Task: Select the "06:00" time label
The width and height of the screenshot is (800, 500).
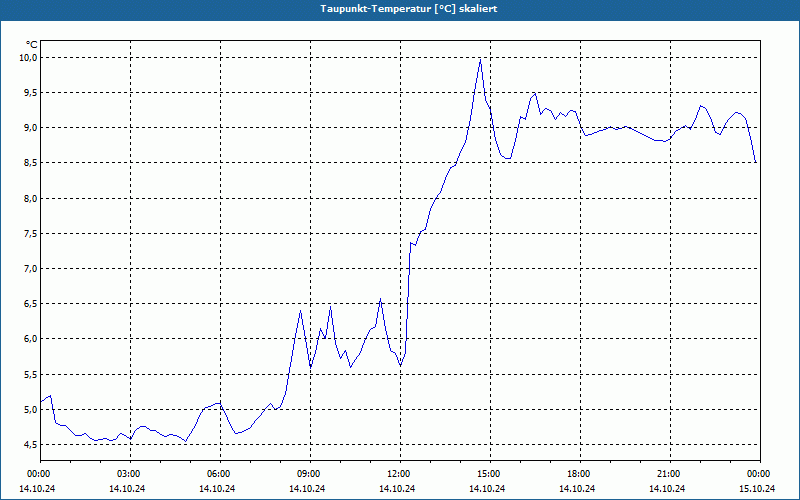Action: [220, 474]
